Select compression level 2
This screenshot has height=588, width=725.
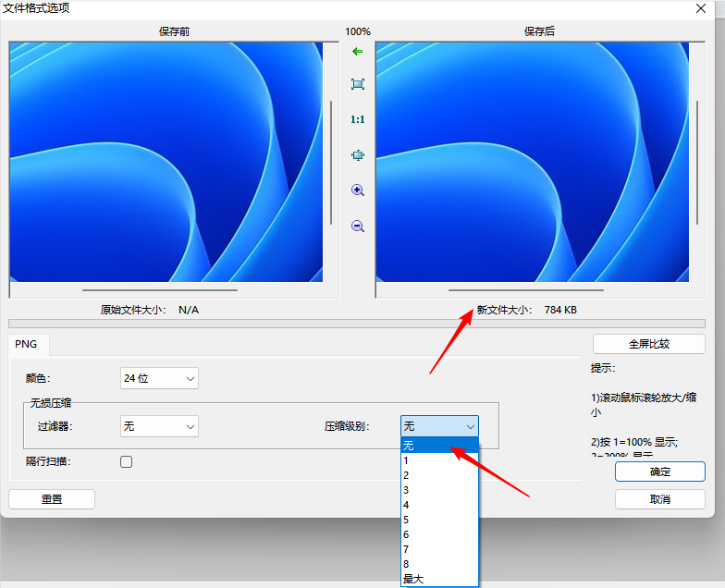coord(439,475)
